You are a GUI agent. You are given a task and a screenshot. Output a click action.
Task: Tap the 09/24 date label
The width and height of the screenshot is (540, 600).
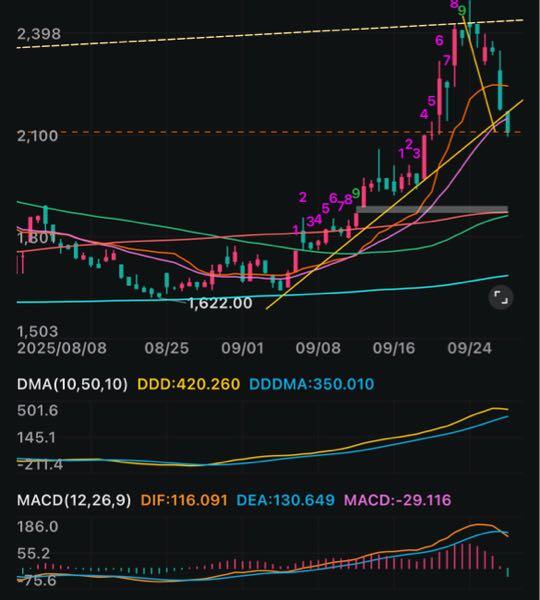[470, 348]
